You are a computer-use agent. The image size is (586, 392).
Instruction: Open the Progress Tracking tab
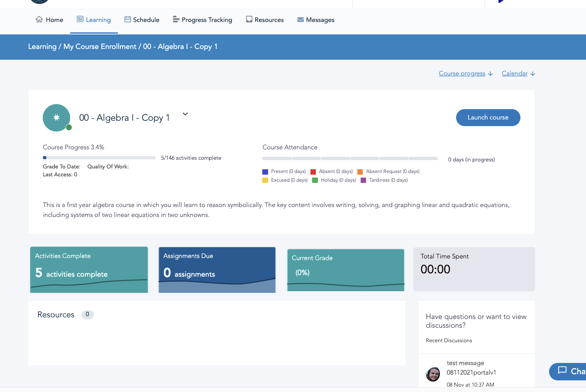[207, 20]
